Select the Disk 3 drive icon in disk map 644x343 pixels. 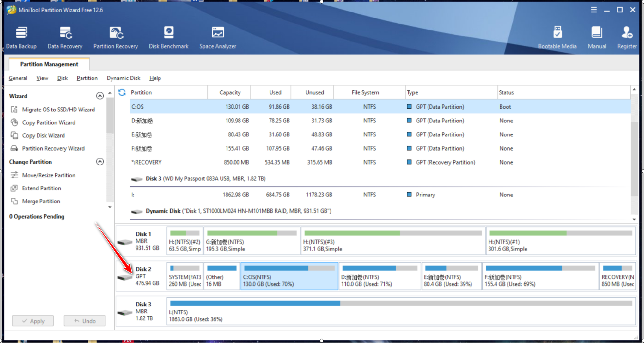pos(125,313)
